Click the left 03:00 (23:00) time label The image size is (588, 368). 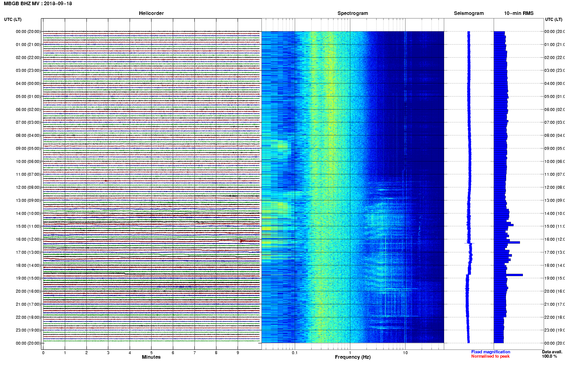point(28,70)
